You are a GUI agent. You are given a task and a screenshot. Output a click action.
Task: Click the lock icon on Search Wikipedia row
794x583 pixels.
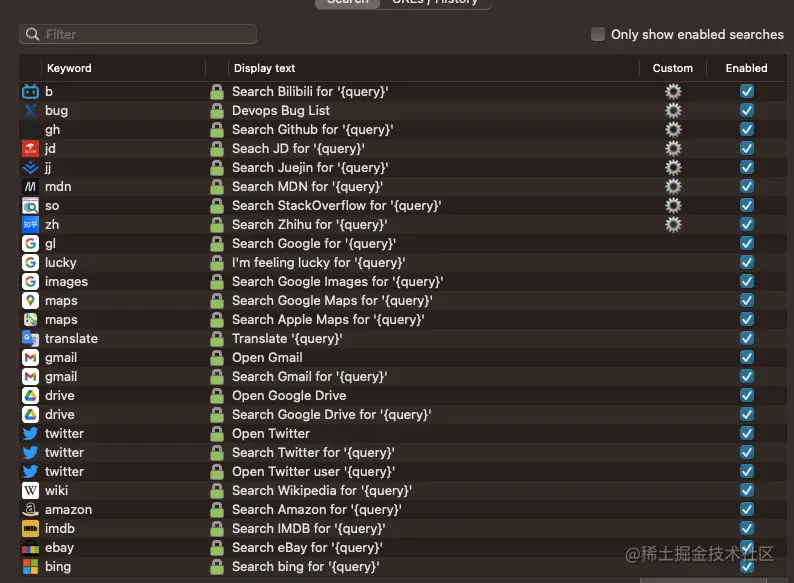(217, 491)
